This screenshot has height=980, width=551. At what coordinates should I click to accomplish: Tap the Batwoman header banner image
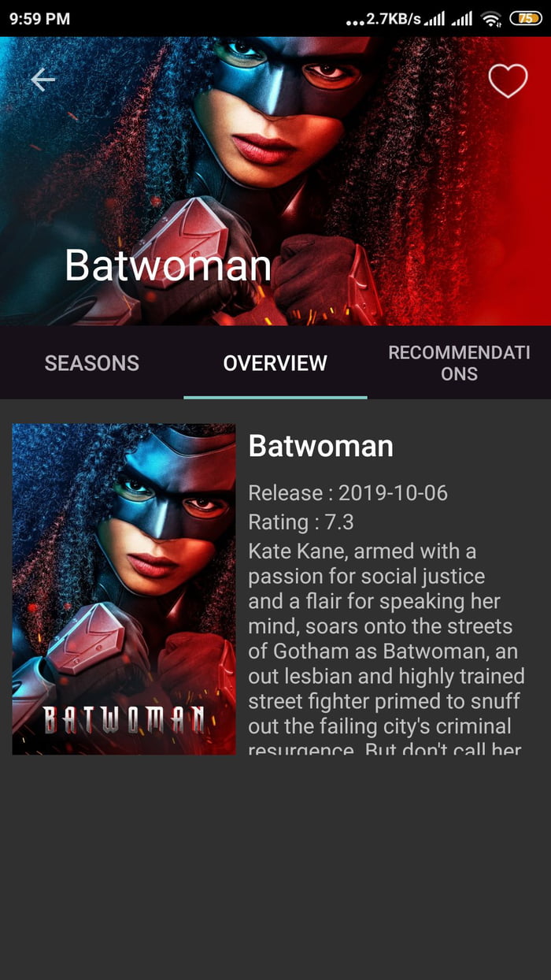[275, 180]
